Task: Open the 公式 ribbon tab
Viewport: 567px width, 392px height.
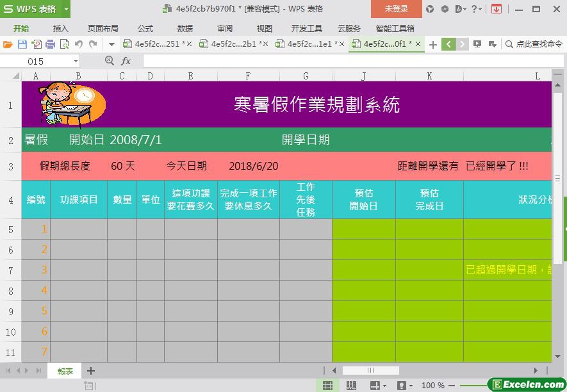Action: coord(145,28)
